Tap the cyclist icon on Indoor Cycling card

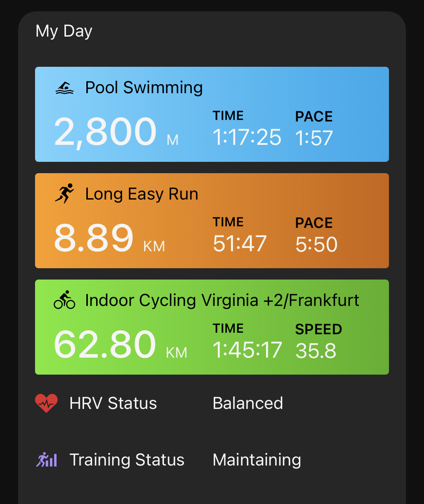coord(64,300)
